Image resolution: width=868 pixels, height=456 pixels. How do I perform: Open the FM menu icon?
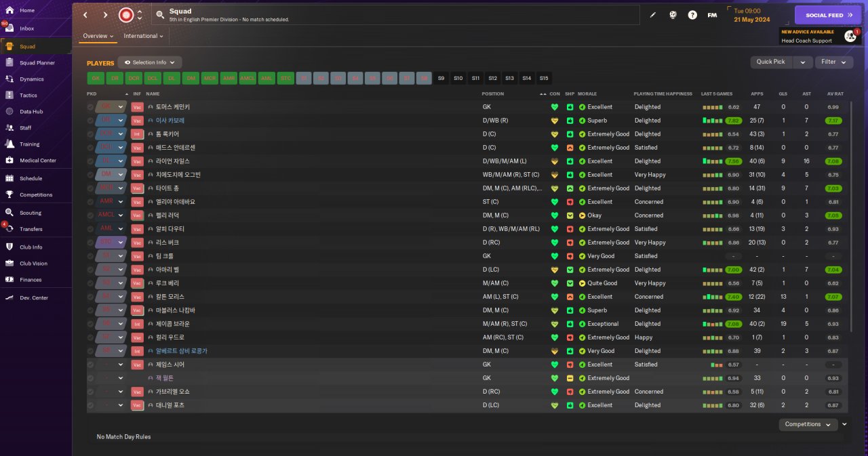[x=712, y=14]
